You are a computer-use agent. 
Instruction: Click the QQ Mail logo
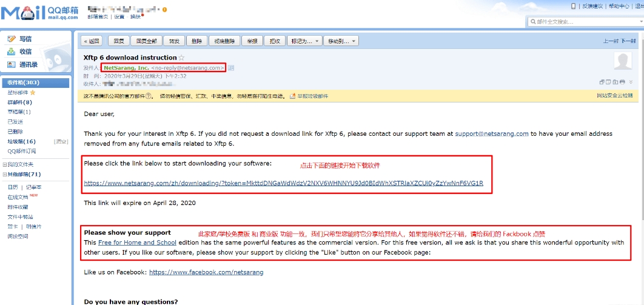39,12
